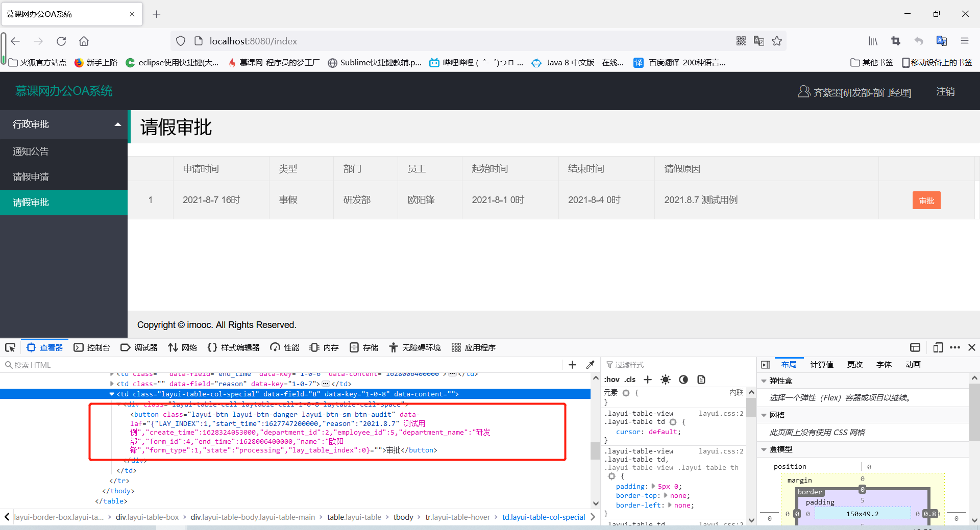Open the 火狐官方站点 bookmark
980x530 pixels.
click(x=38, y=62)
